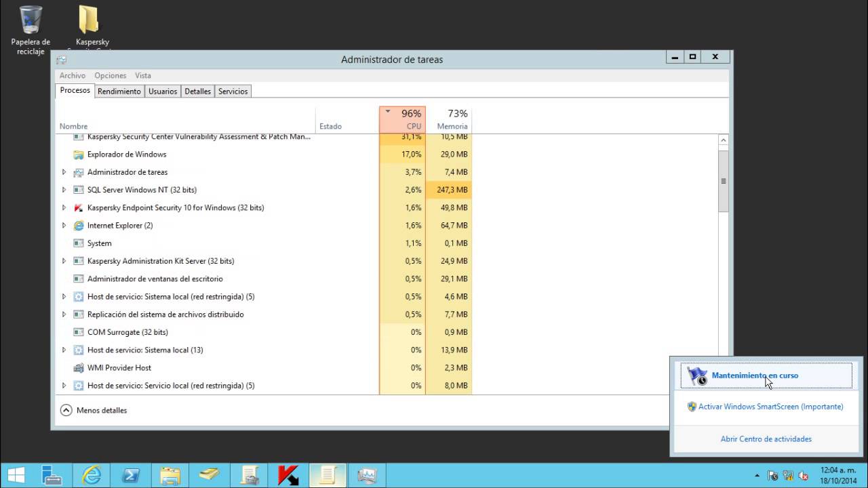The height and width of the screenshot is (488, 868).
Task: Sort processes by the Memoria column
Action: coord(449,119)
